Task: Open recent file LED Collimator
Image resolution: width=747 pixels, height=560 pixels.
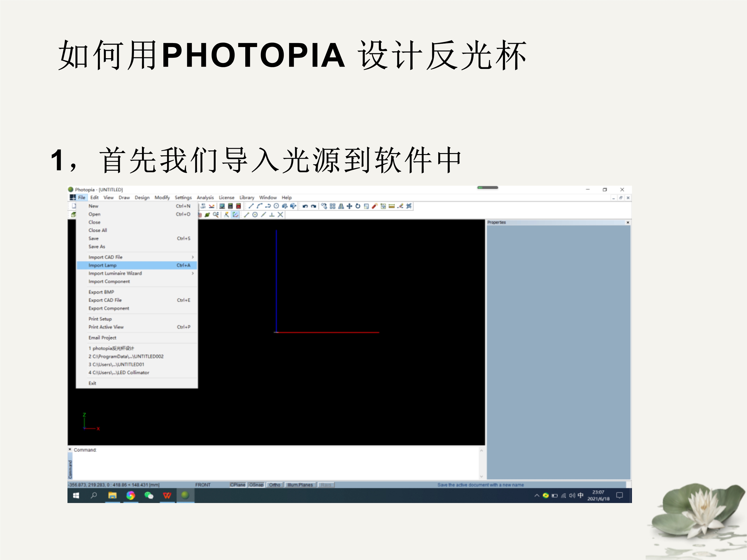Action: click(x=119, y=373)
